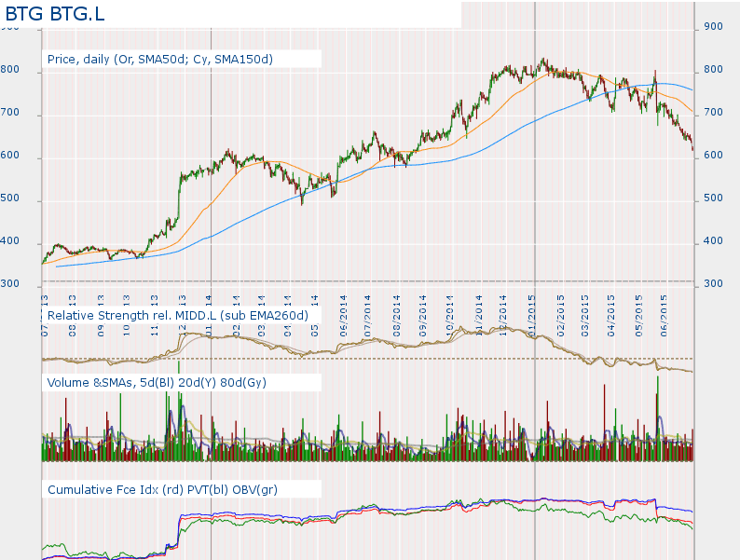Screen dimensions: 740x560
Task: Select the 500 value on right price axis
Action: coord(714,198)
